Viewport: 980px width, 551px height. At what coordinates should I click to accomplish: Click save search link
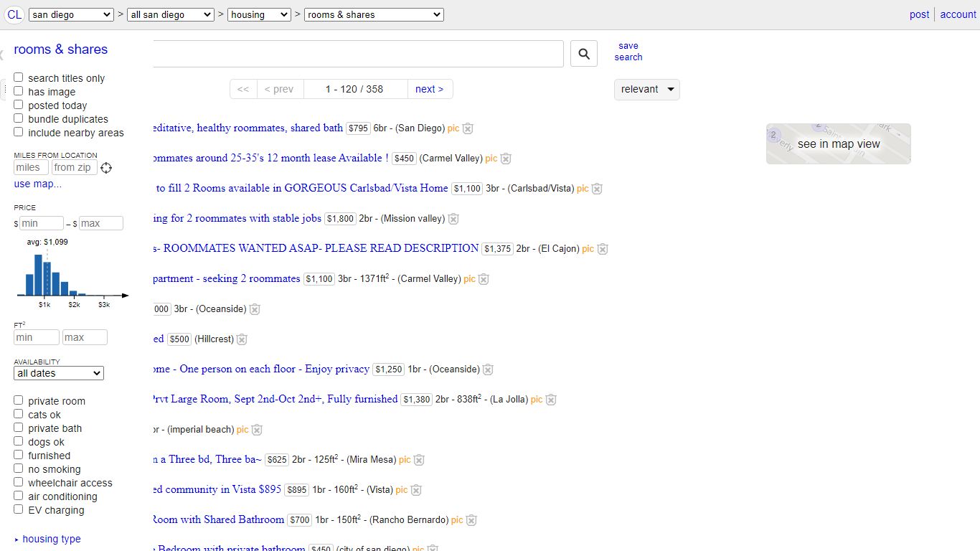[x=628, y=52]
